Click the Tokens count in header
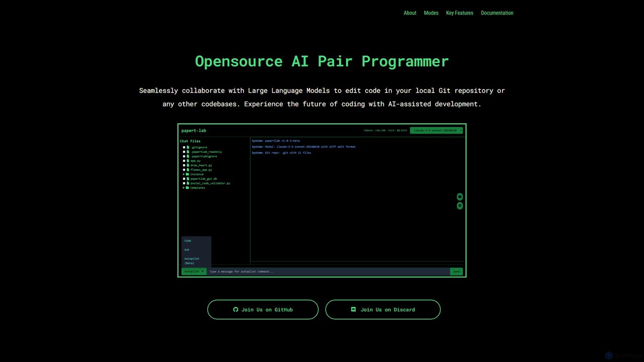Screen dimensions: 644x362 coord(374,130)
